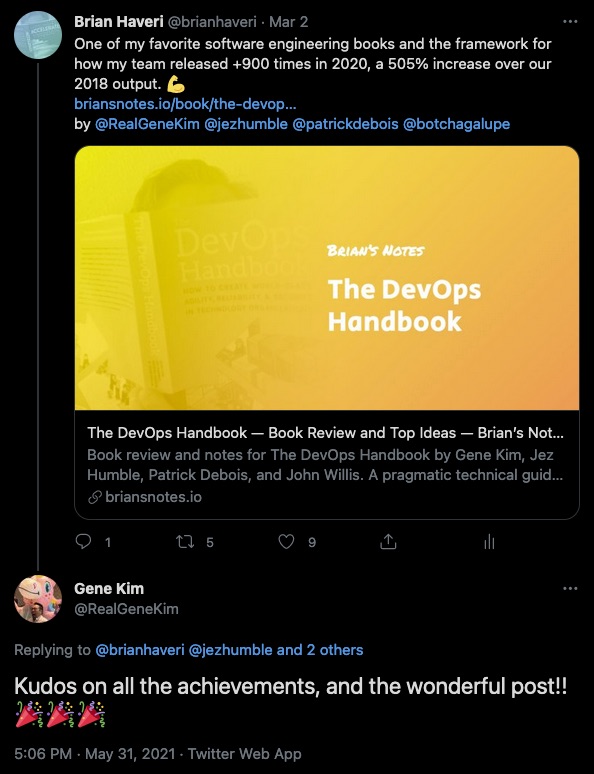Click the @jezhumble mention in the tweet

pyautogui.click(x=246, y=124)
